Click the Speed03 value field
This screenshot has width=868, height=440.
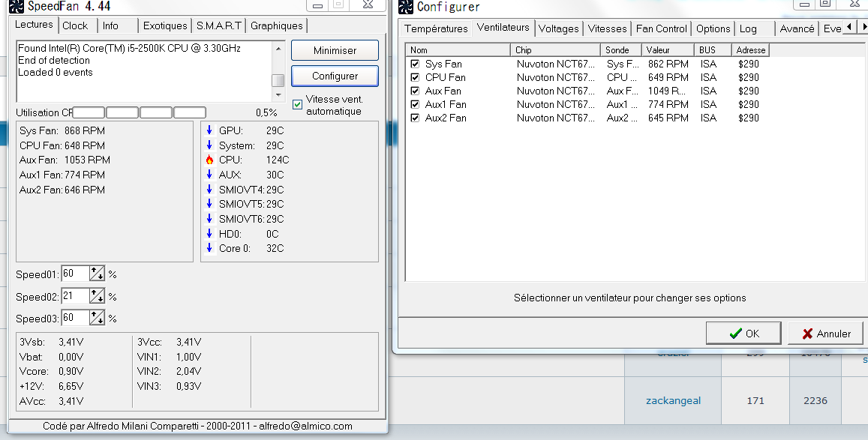(74, 319)
